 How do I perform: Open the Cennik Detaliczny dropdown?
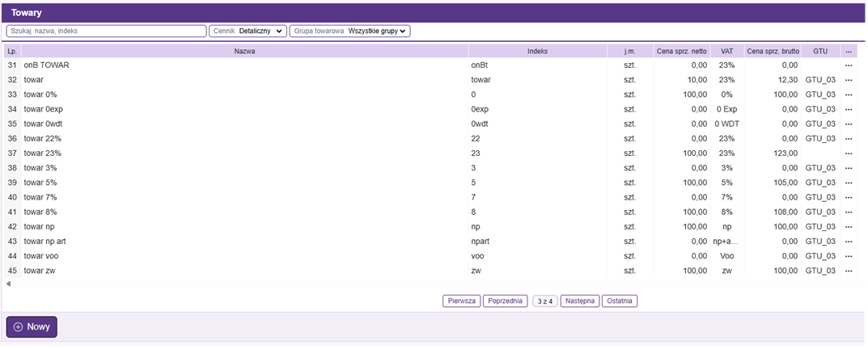pos(248,31)
